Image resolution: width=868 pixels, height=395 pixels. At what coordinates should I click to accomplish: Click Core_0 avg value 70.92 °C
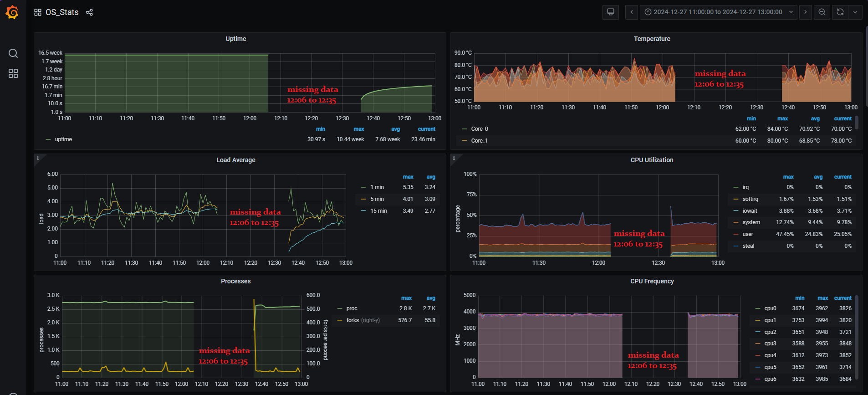point(809,129)
